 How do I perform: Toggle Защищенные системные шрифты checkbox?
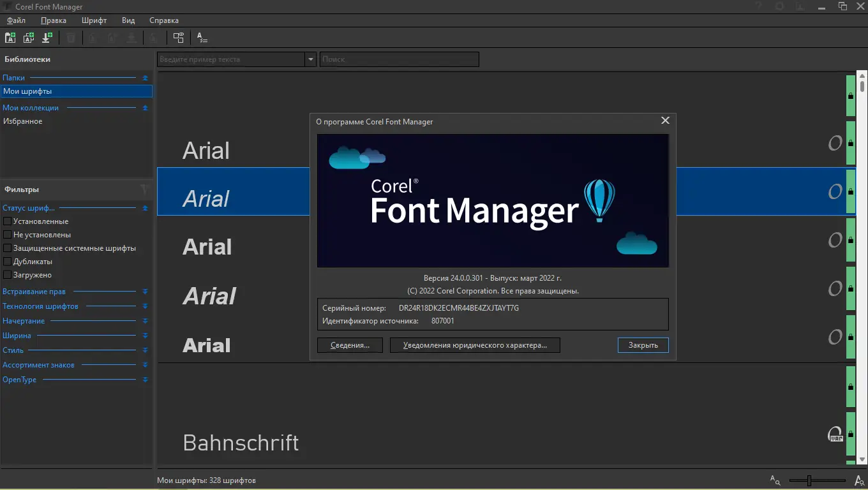pyautogui.click(x=8, y=248)
